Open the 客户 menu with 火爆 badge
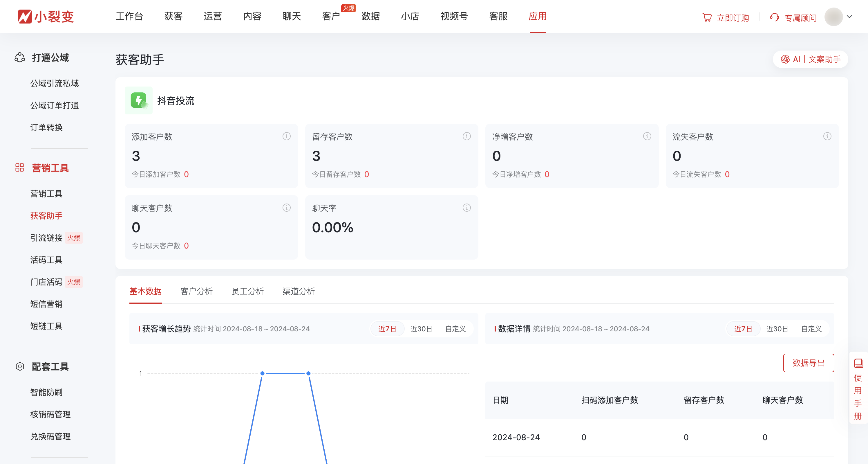868x464 pixels. pos(331,16)
